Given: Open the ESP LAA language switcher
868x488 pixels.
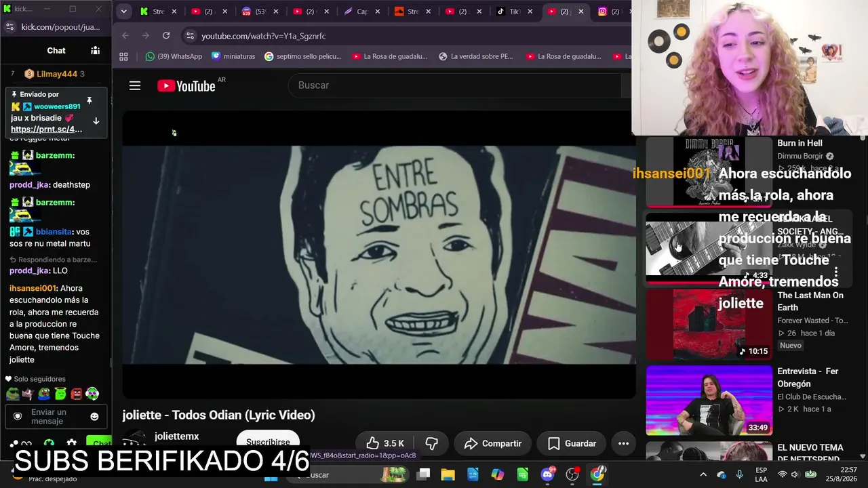Looking at the screenshot, I should [761, 474].
